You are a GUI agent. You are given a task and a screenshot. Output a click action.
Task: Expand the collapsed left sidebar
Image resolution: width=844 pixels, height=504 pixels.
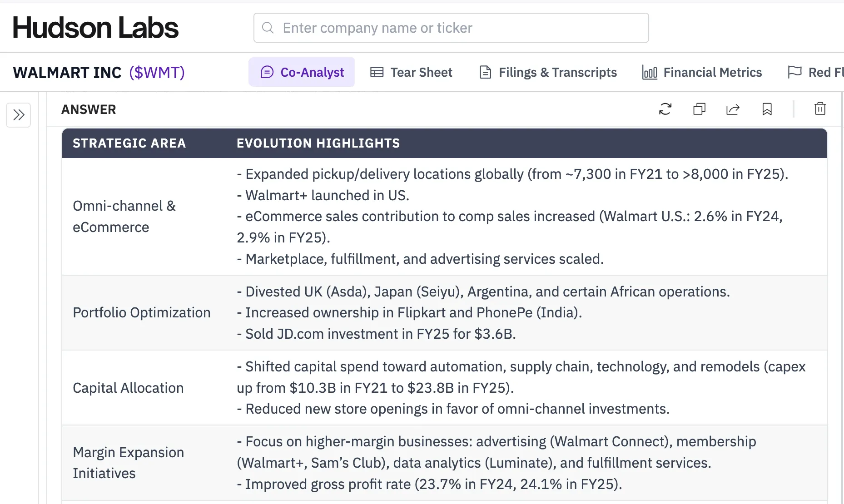pyautogui.click(x=19, y=115)
